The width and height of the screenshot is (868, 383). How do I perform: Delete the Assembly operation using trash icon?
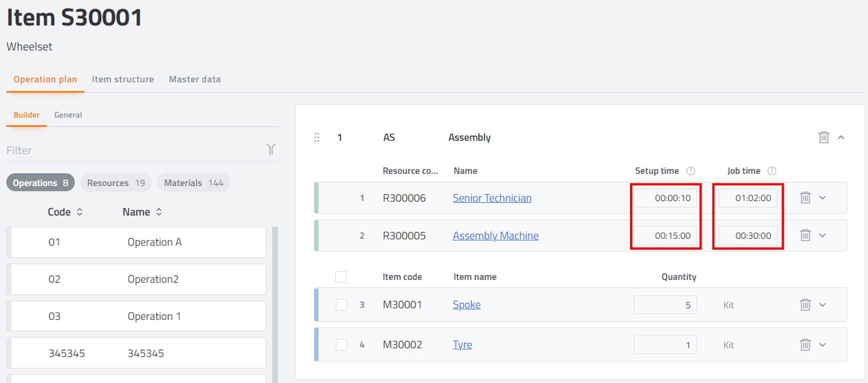(824, 137)
